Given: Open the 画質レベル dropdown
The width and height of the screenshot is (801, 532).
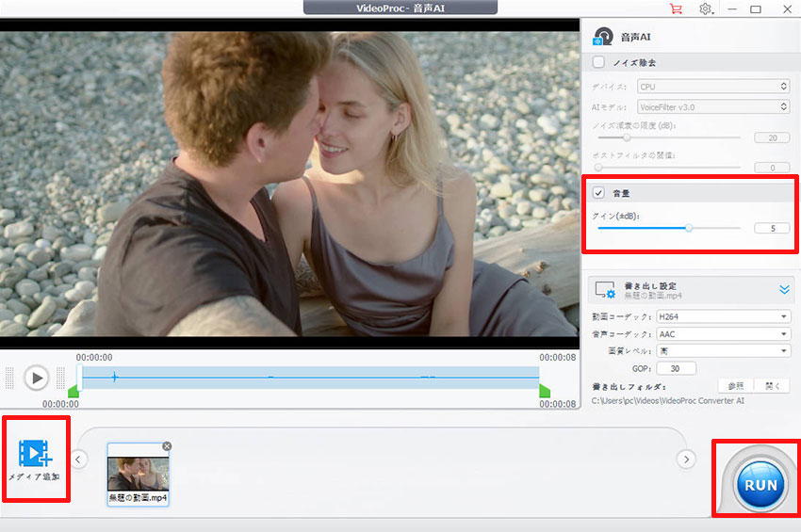Looking at the screenshot, I should [724, 351].
